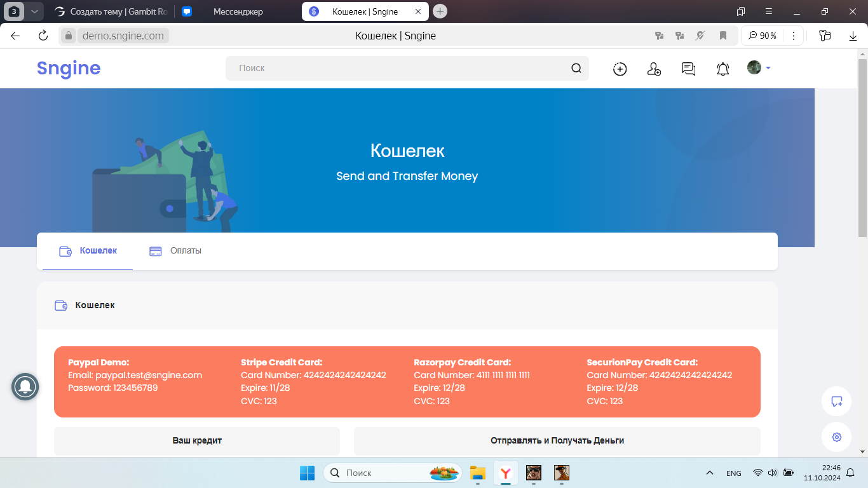Viewport: 868px width, 488px height.
Task: Click the Sngine logo
Action: tap(69, 68)
